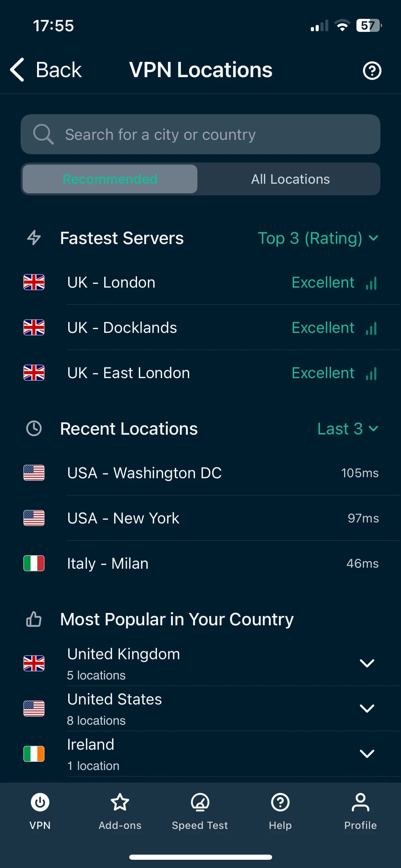
Task: Select USA - Washington DC location
Action: tap(144, 473)
